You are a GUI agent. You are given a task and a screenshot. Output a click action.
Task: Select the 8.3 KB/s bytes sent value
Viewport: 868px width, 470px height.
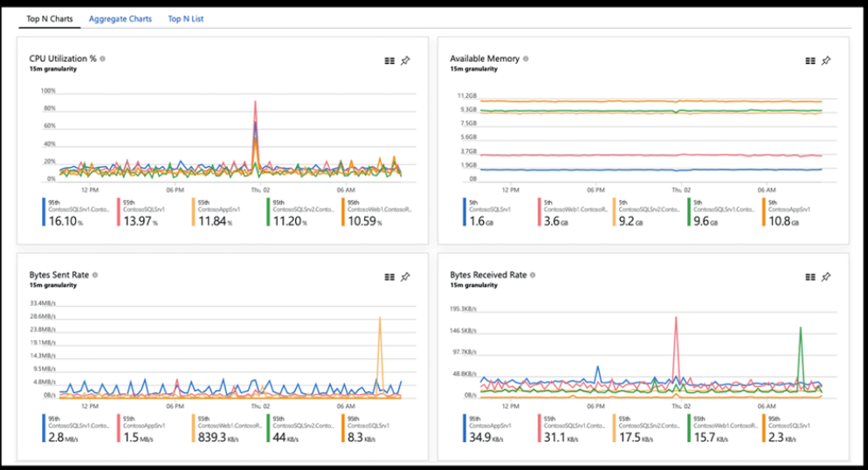(x=362, y=438)
